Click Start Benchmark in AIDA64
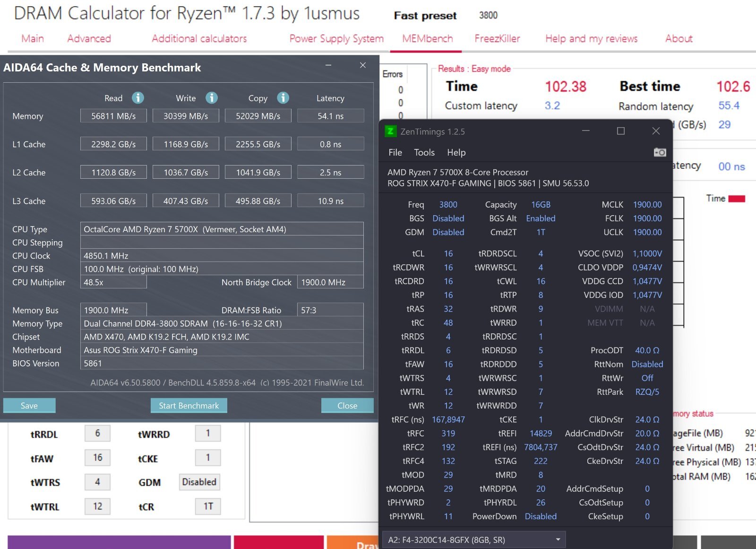The height and width of the screenshot is (549, 756). (189, 405)
